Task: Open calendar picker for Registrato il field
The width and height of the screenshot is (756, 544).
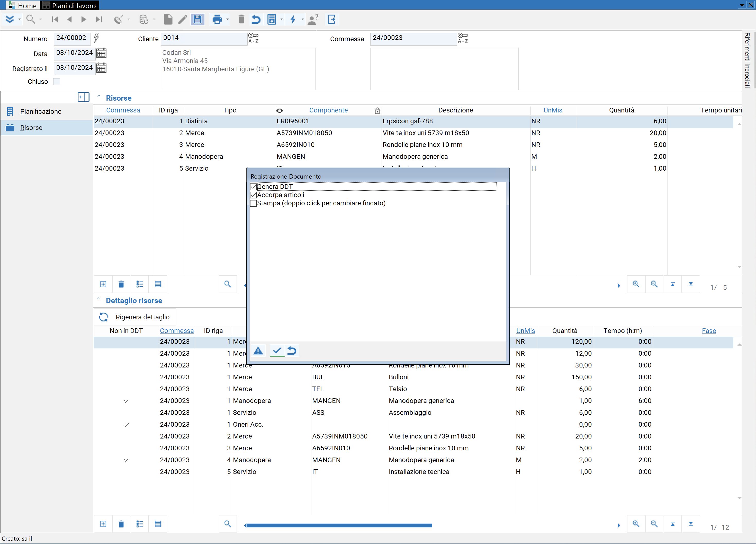Action: pos(101,68)
